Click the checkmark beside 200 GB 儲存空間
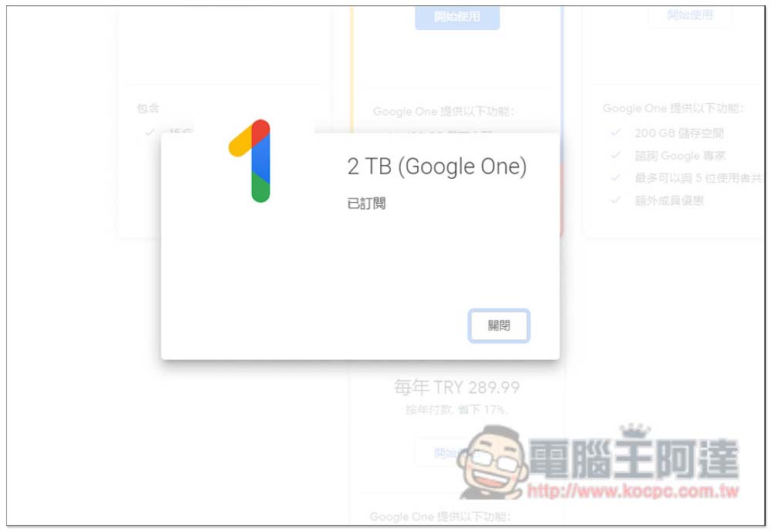Viewport: 771px width, 532px height. point(615,133)
